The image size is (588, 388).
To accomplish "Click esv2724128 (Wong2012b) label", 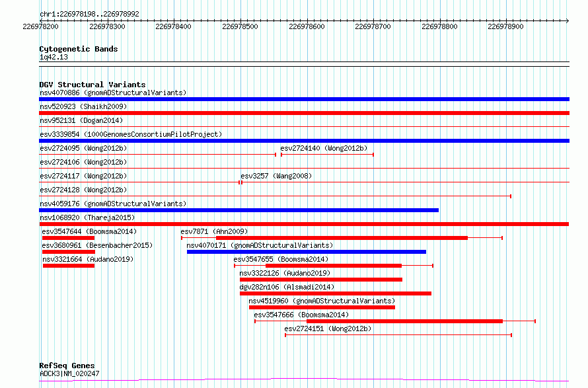I will pos(83,190).
